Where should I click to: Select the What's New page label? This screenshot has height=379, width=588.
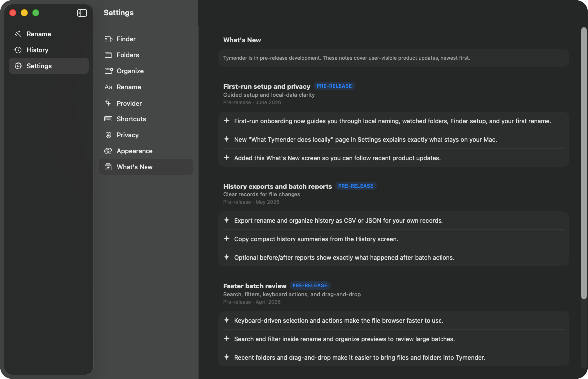[x=135, y=167]
